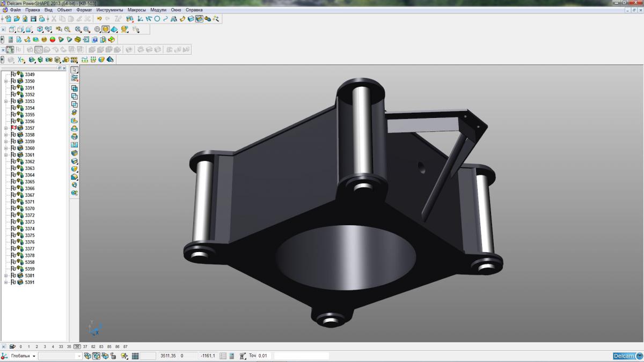
Task: Toggle level 87 in levels bar
Action: pyautogui.click(x=125, y=347)
